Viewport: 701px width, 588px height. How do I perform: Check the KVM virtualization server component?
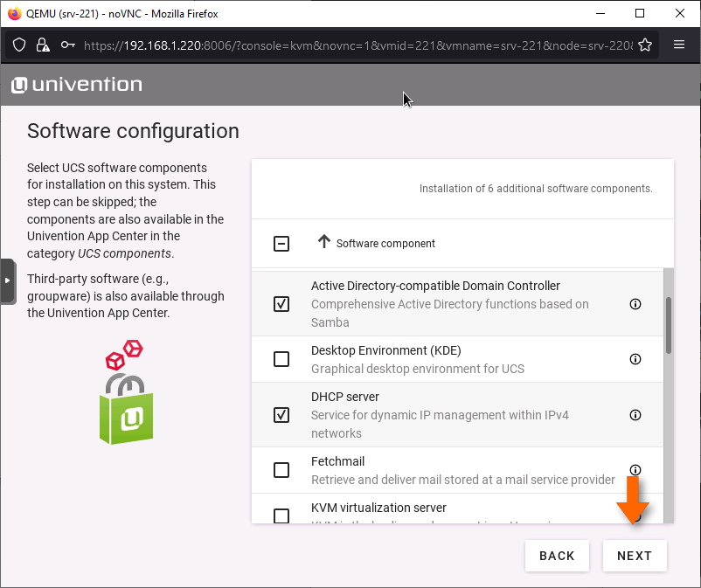[281, 516]
